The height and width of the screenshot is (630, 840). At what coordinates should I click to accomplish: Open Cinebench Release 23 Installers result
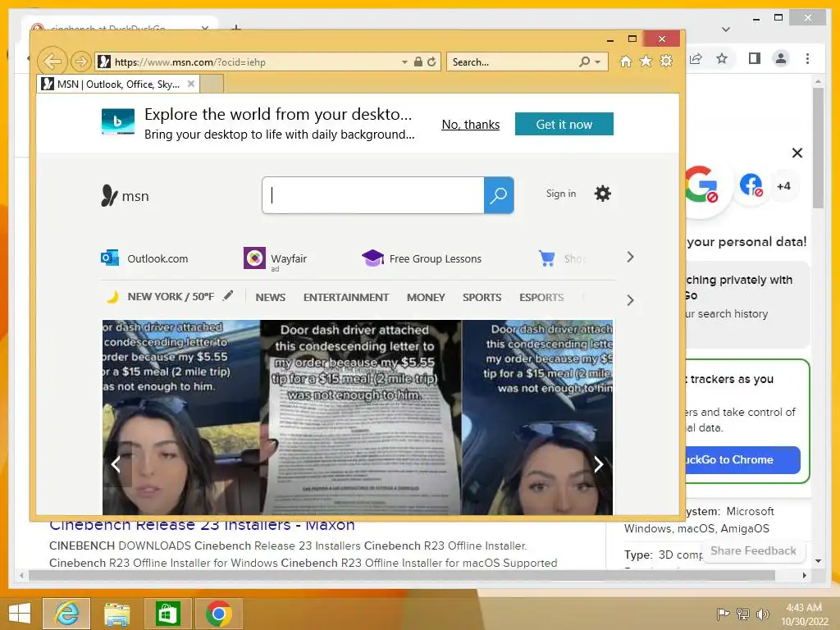pyautogui.click(x=202, y=524)
